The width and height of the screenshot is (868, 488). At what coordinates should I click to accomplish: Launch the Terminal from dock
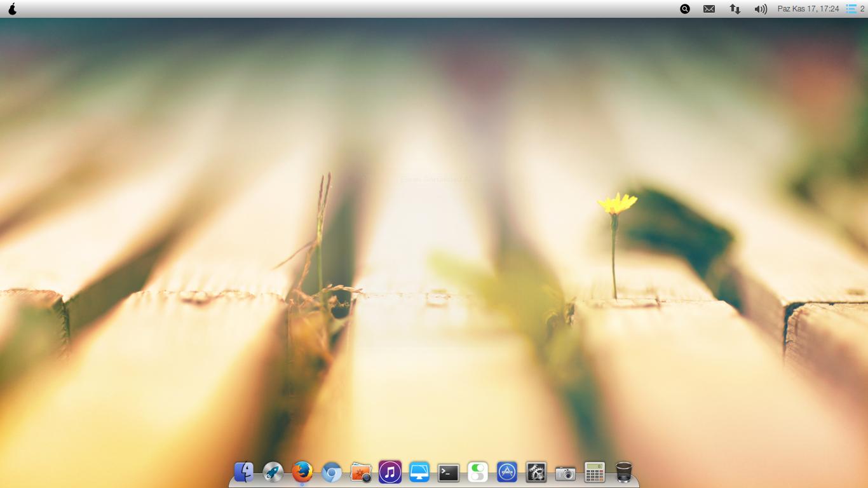point(449,472)
